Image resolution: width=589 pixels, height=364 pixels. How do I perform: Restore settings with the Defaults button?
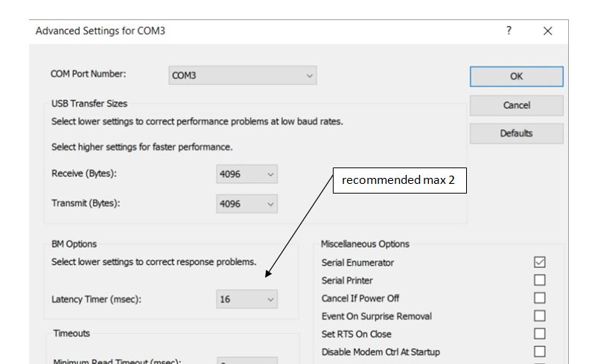coord(516,133)
